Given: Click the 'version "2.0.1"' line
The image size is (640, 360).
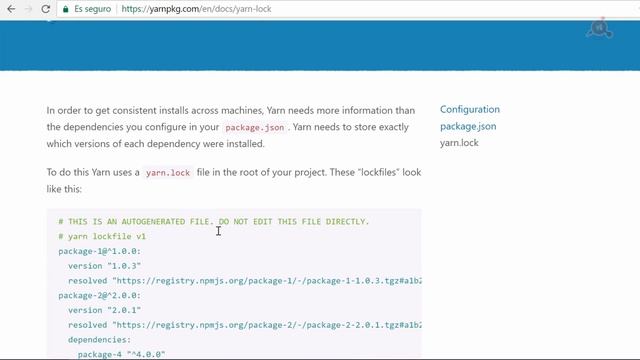Looking at the screenshot, I should pos(104,310).
